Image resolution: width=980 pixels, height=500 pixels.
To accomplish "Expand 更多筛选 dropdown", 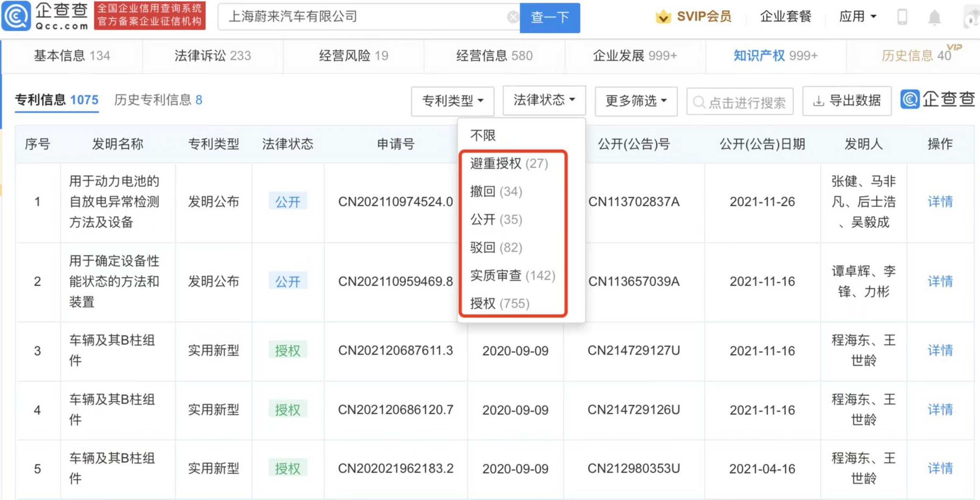I will click(636, 101).
